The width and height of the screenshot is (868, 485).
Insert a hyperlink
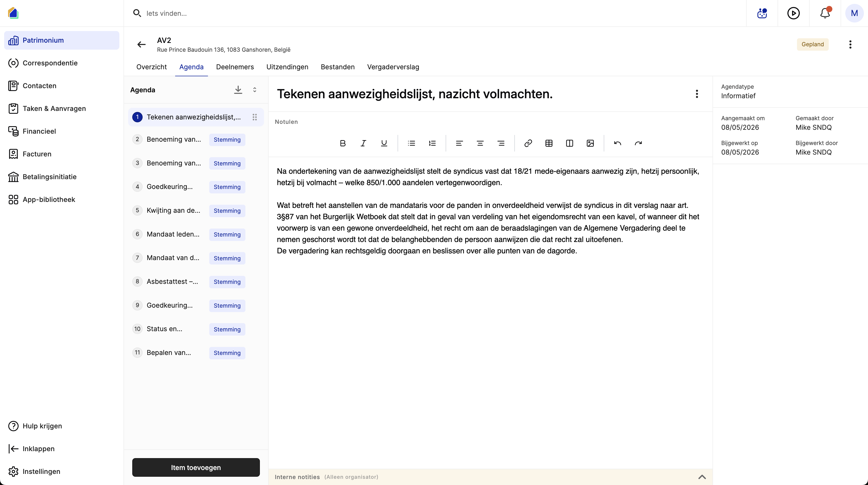(x=528, y=143)
